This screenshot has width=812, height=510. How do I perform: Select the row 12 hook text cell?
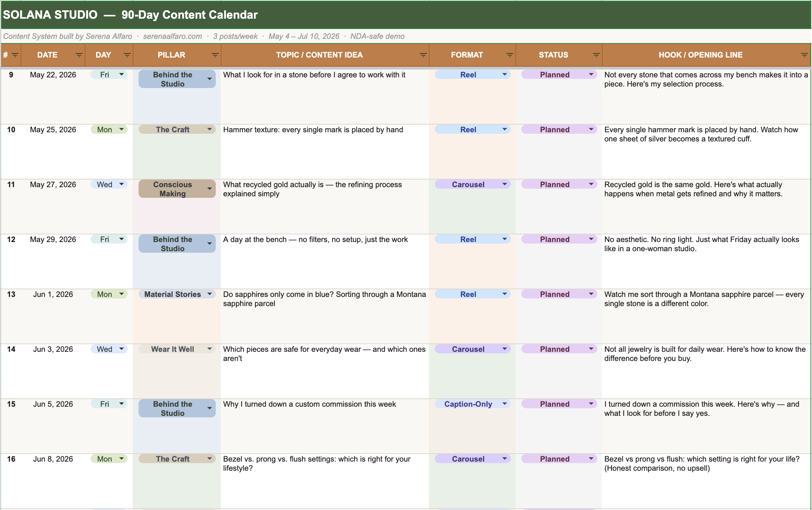701,244
